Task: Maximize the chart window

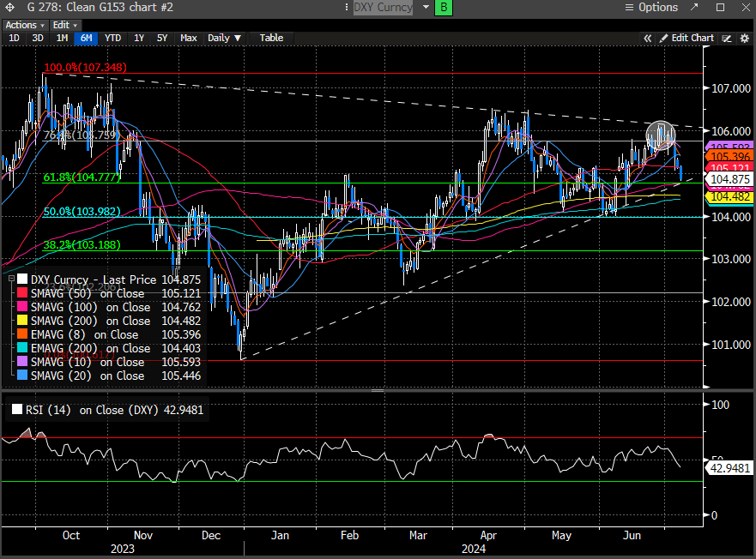Action: click(720, 7)
